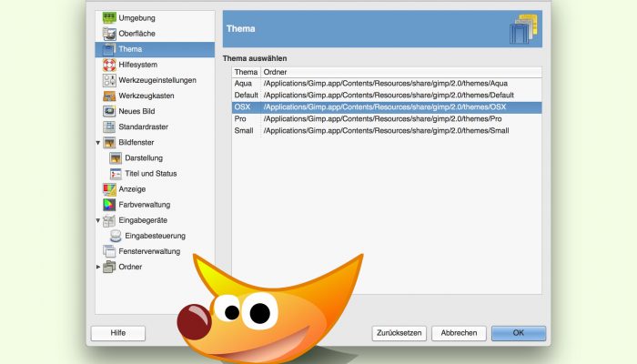The image size is (637, 364).
Task: Click the Standardraster grid icon
Action: click(109, 126)
